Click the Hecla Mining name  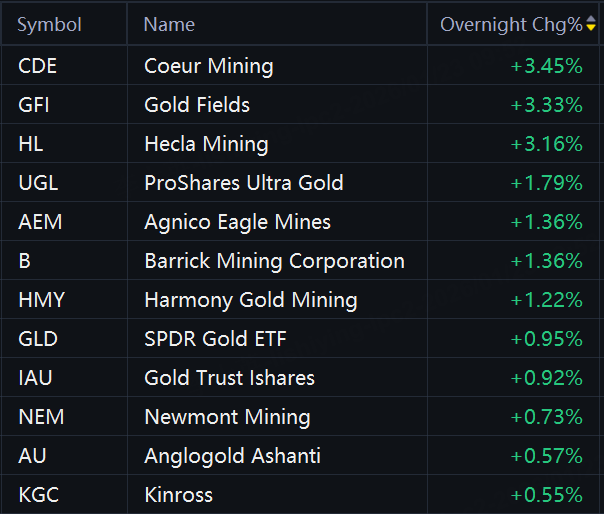(x=206, y=144)
